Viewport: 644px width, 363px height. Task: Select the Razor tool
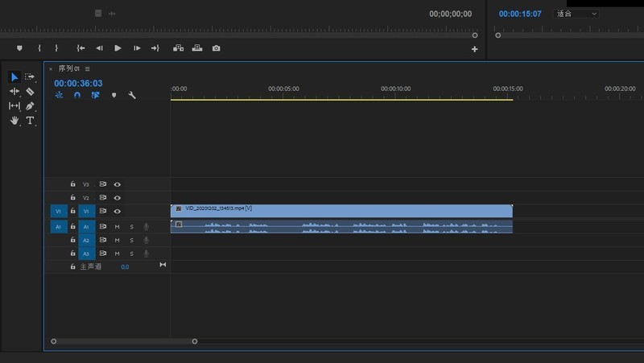(31, 92)
